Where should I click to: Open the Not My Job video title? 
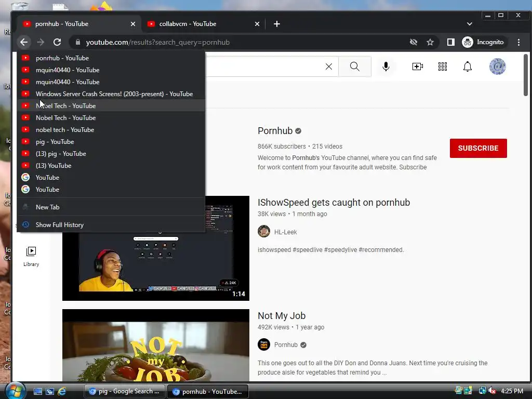[282, 316]
